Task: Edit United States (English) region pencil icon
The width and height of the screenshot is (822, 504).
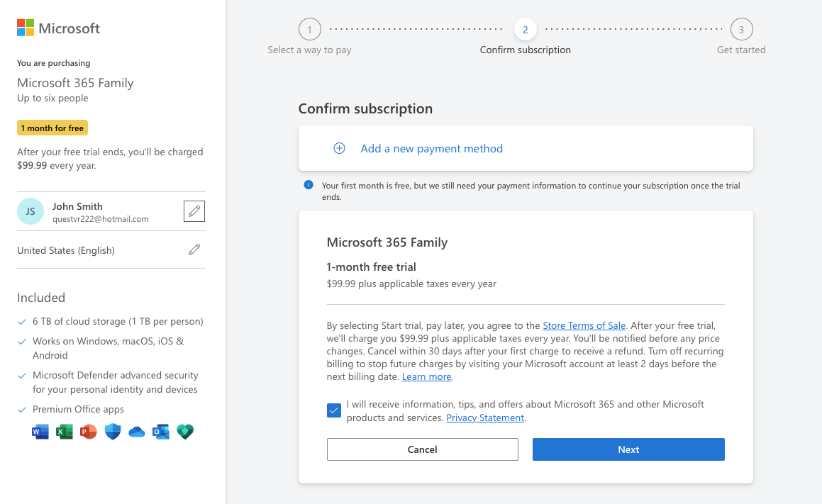Action: tap(194, 250)
